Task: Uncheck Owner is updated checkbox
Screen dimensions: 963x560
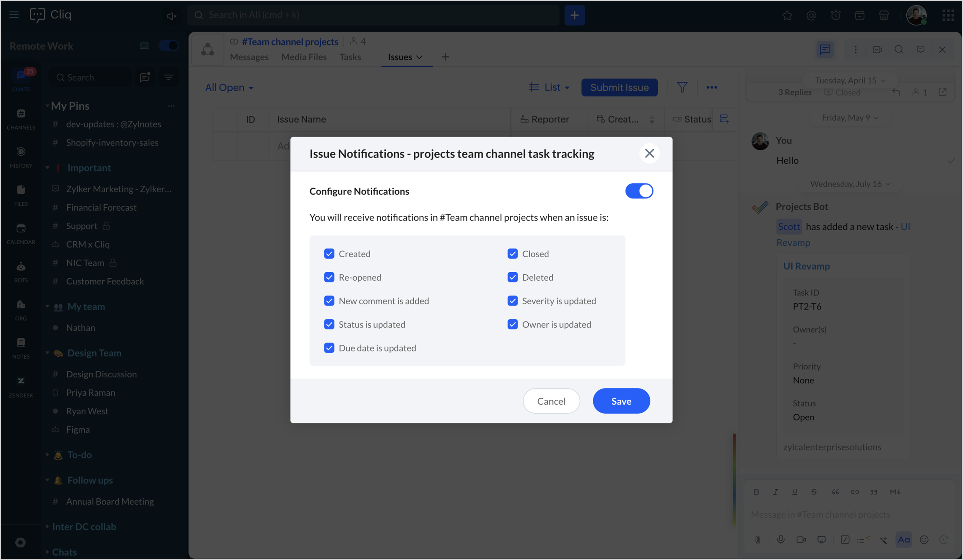Action: 512,324
